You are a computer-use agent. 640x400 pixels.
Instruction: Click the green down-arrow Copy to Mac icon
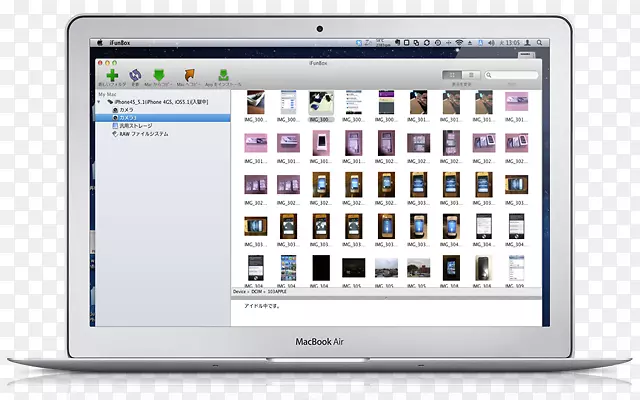[160, 75]
